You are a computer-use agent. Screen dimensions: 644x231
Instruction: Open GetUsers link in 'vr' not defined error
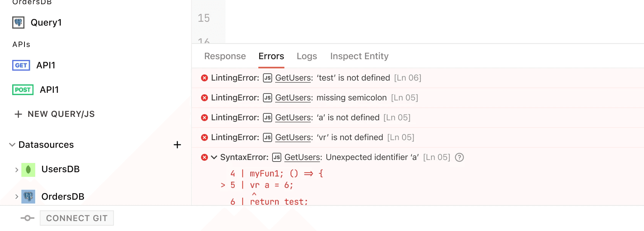[293, 137]
